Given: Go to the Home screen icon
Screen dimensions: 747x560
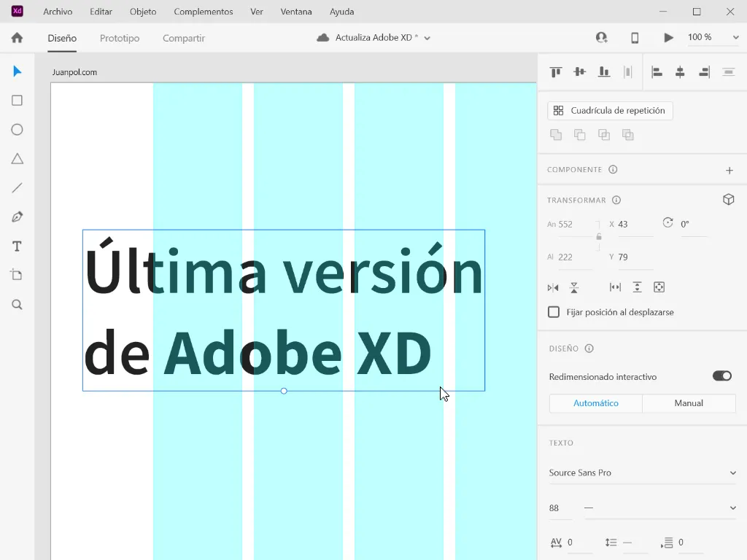Looking at the screenshot, I should tap(18, 38).
